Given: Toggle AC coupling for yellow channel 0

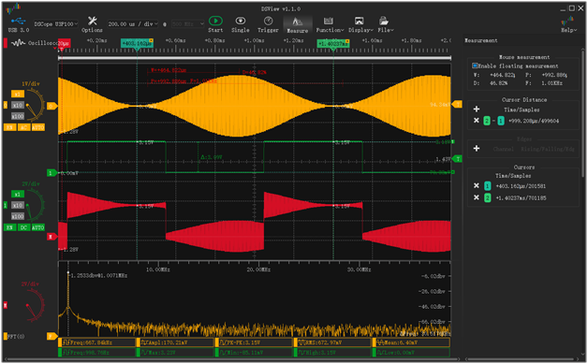Looking at the screenshot, I should pos(23,127).
